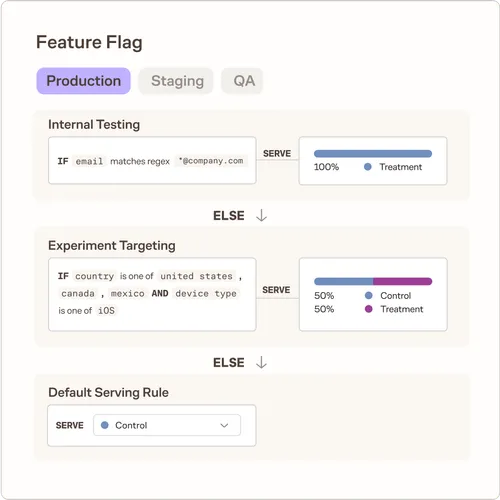Switch to the Production environment tab
500x500 pixels.
click(83, 81)
